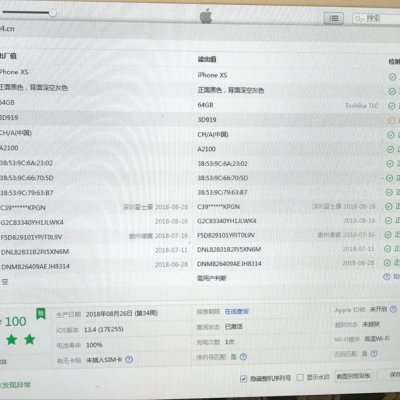Click the check icon on the DNM826409AEJH8314 row
The width and height of the screenshot is (400, 400).
tap(387, 263)
